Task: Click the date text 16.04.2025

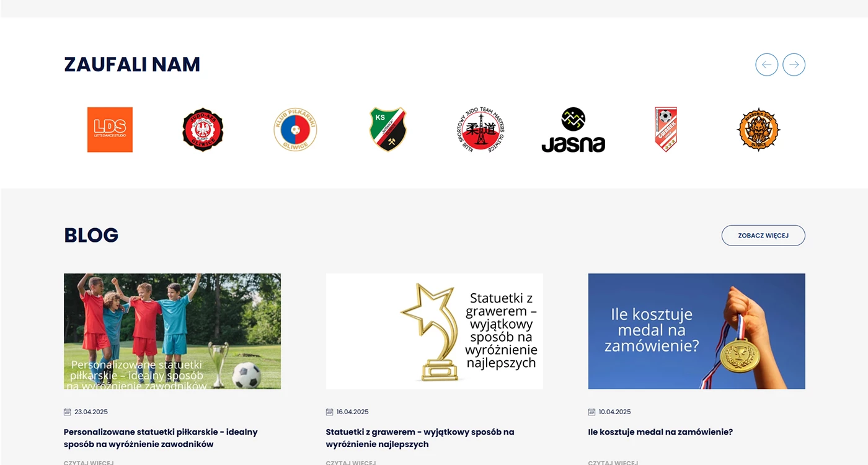Action: (353, 412)
